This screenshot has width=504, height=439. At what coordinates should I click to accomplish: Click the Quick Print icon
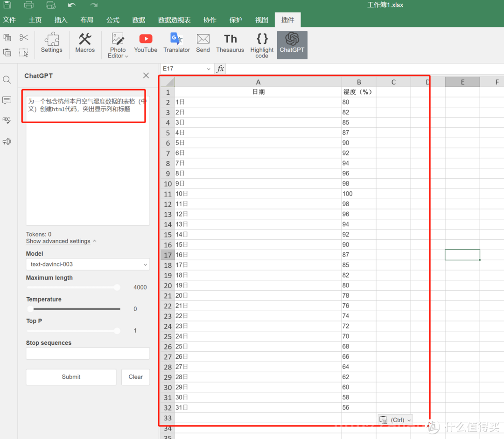(50, 5)
